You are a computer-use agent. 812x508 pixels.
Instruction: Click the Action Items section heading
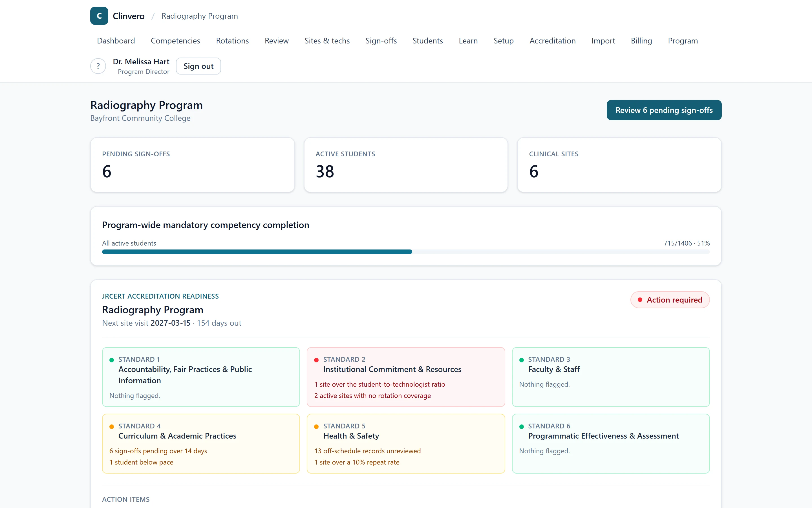pyautogui.click(x=126, y=500)
